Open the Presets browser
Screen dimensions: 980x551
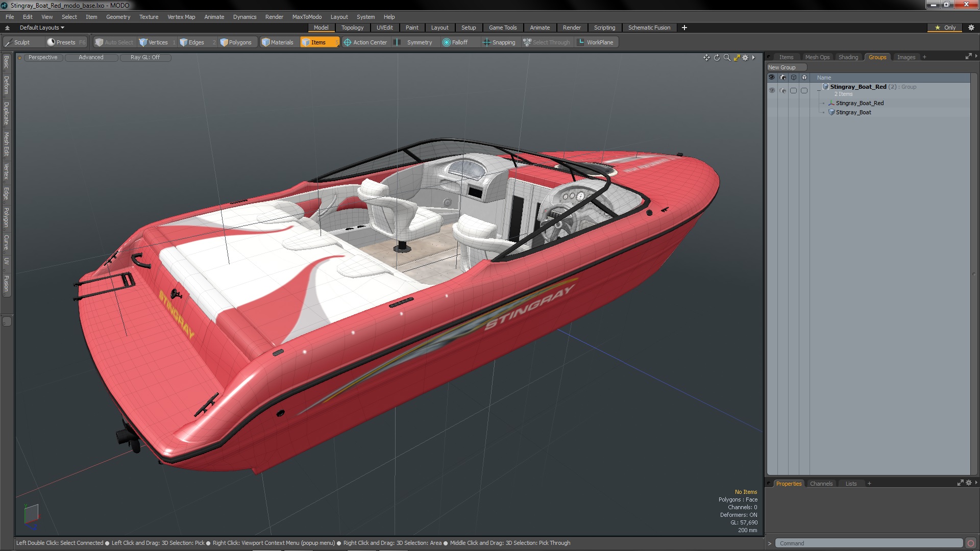[x=66, y=42]
